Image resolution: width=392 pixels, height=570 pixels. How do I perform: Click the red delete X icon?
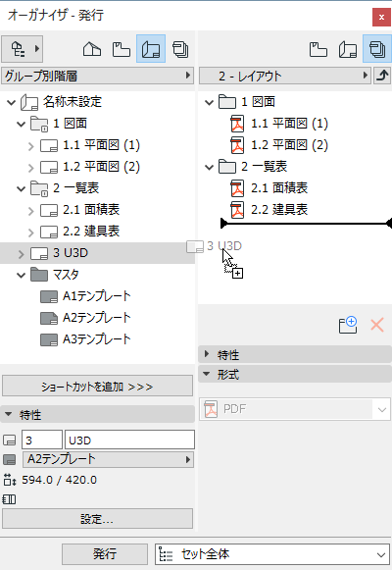377,325
